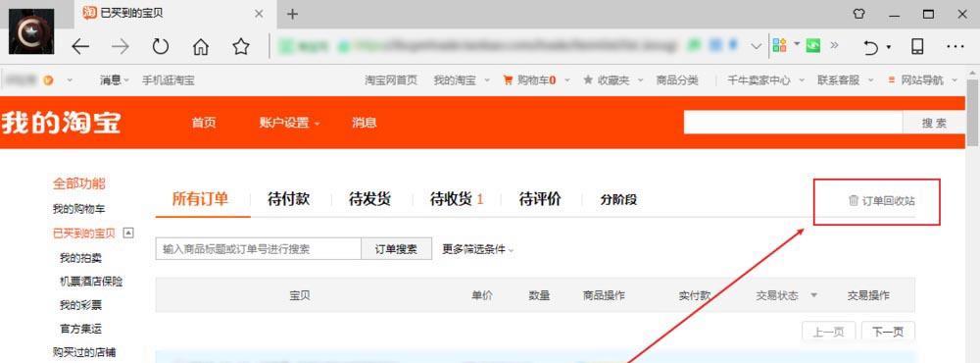
Task: Open 联系客服 dropdown
Action: pyautogui.click(x=844, y=80)
